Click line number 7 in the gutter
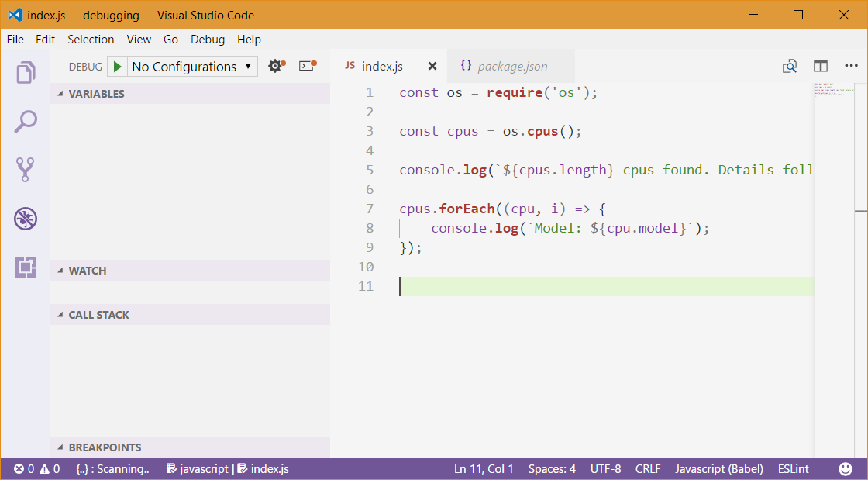The image size is (868, 480). pyautogui.click(x=370, y=209)
